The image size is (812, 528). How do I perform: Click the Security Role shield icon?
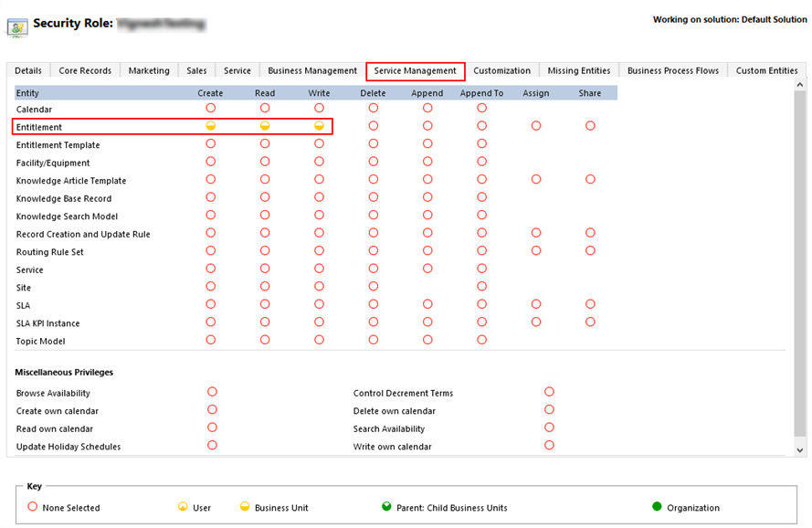[19, 26]
